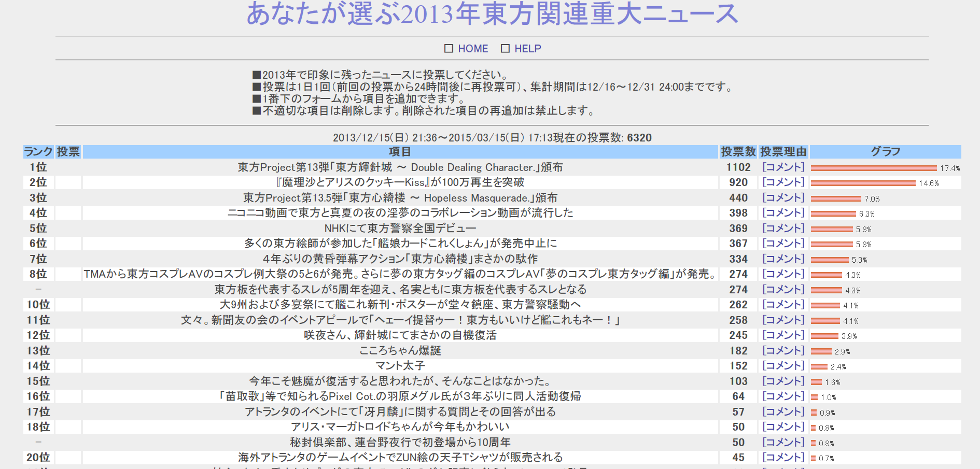Open comments for 1st place item
Viewport: 980px width, 469px height.
coord(783,167)
